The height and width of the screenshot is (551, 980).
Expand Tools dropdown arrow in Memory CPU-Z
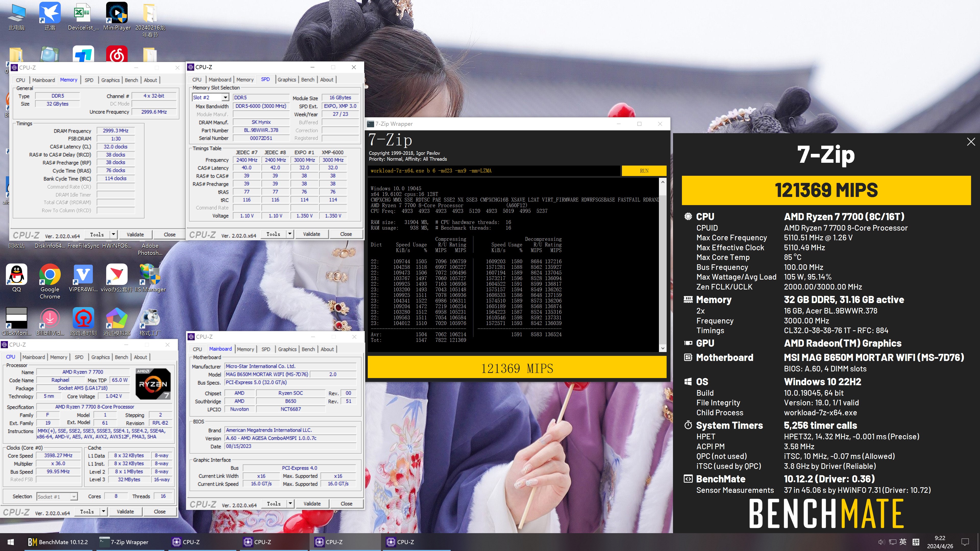pos(113,235)
